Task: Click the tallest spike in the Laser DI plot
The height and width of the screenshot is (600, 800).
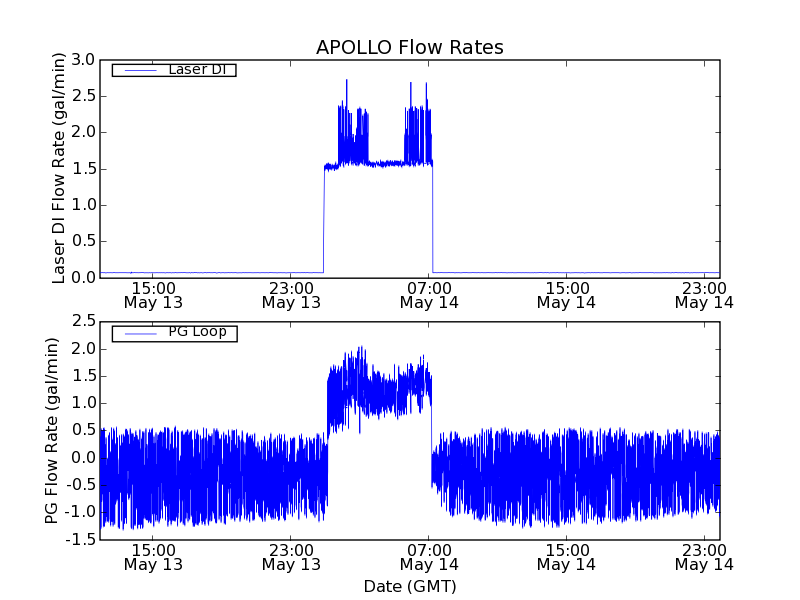Action: [x=347, y=82]
